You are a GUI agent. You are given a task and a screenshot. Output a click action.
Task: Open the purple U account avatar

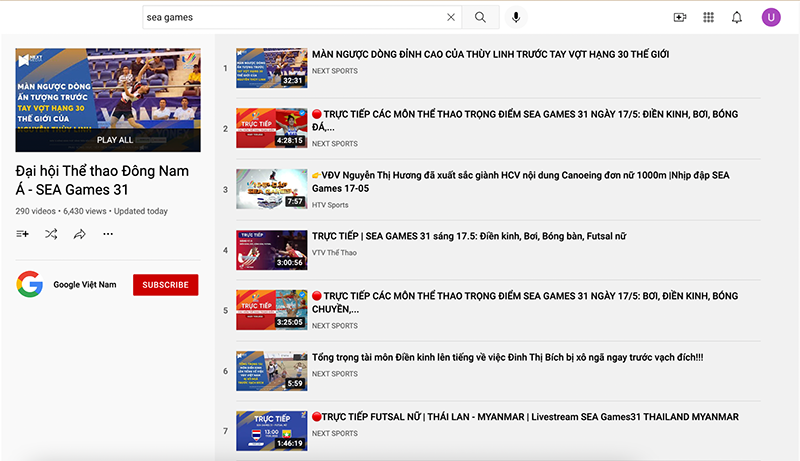click(x=771, y=17)
